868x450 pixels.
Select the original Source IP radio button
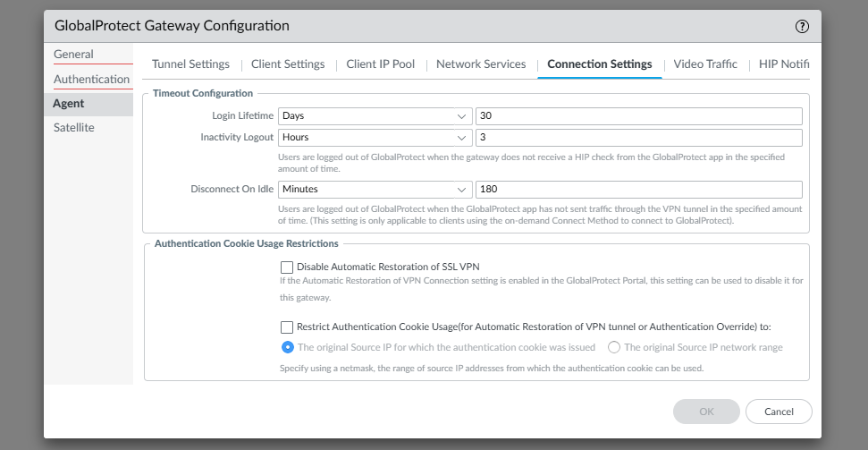pyautogui.click(x=287, y=347)
